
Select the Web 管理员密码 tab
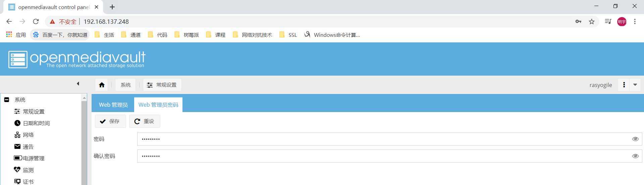pos(158,105)
